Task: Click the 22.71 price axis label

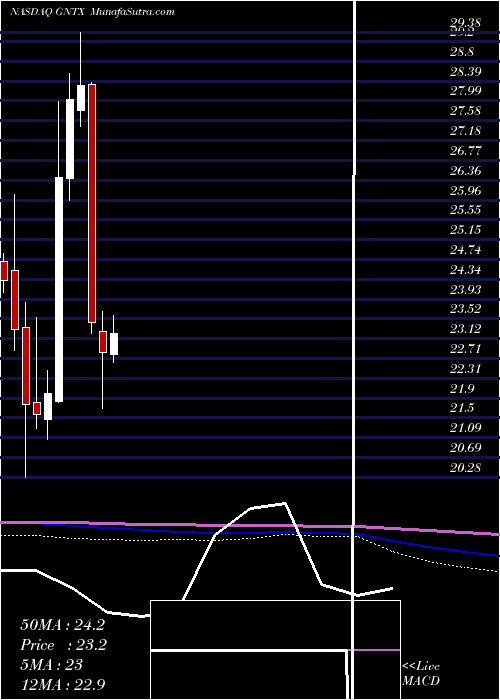Action: [466, 349]
